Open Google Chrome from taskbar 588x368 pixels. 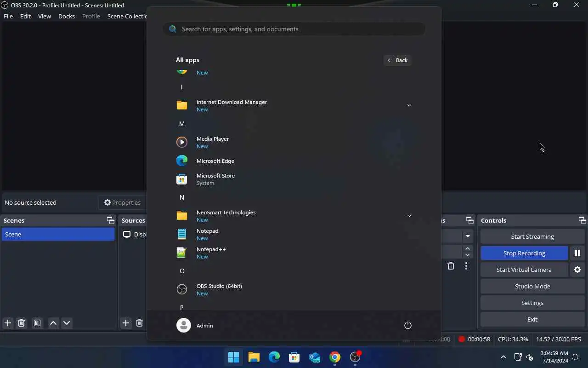click(335, 357)
